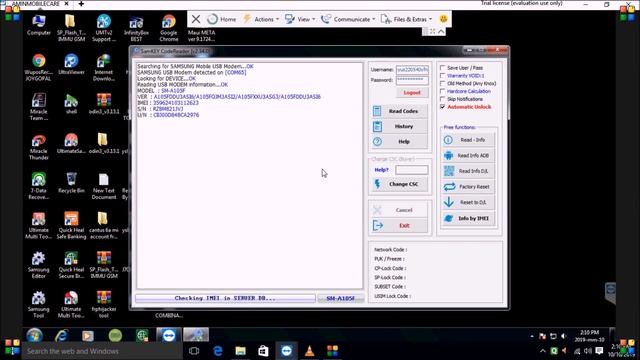Open Internet Explorer in remote taskbar
Image resolution: width=640 pixels, height=360 pixels.
click(61, 336)
